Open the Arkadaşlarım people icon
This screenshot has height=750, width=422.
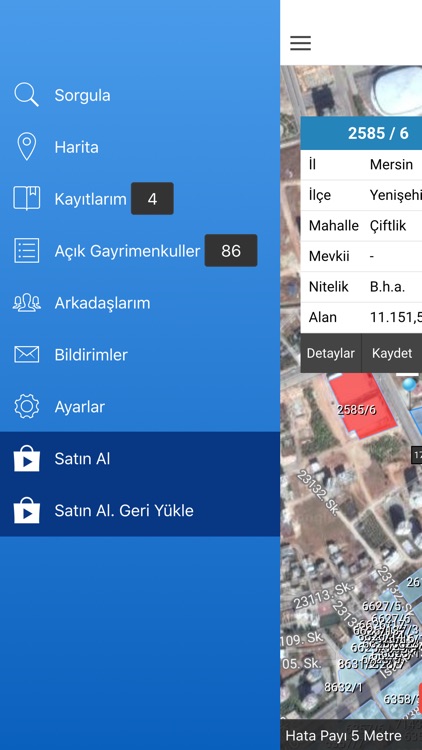[26, 303]
